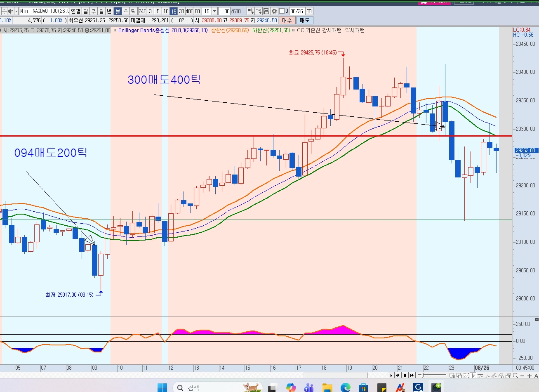The image size is (539, 392).
Task: Click the stop playback square button
Action: 405,375
